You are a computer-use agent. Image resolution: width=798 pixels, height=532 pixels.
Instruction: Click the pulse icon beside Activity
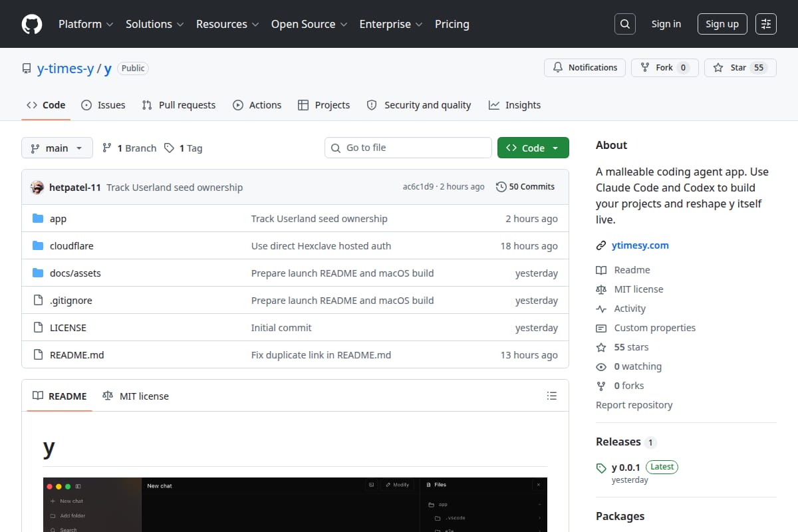(601, 309)
